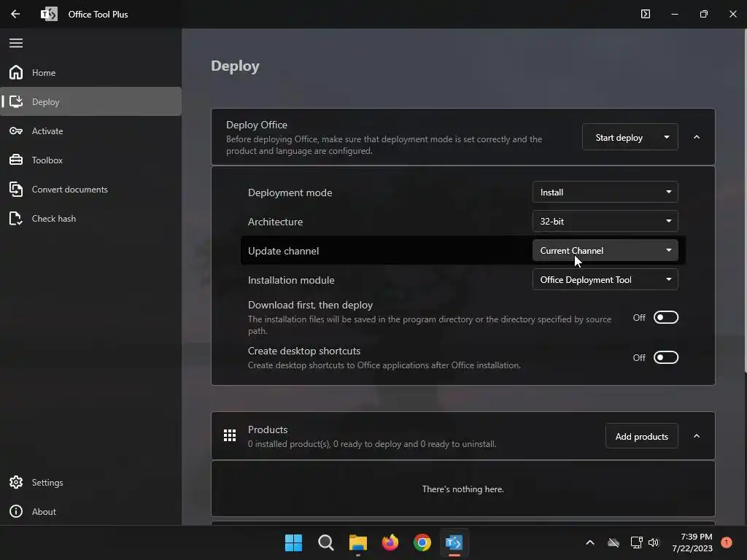
Task: Enable Download first, then deploy switch
Action: tap(665, 317)
